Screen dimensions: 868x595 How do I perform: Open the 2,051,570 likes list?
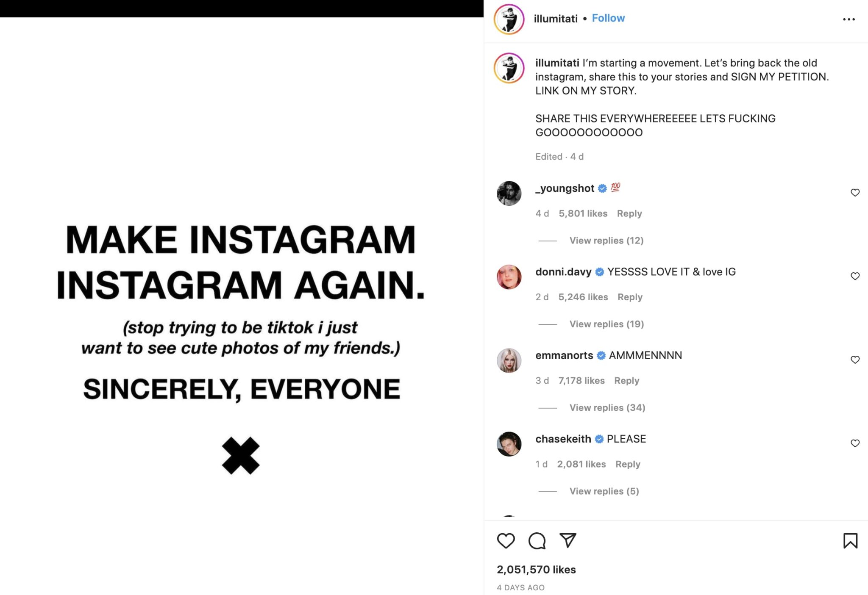coord(536,570)
